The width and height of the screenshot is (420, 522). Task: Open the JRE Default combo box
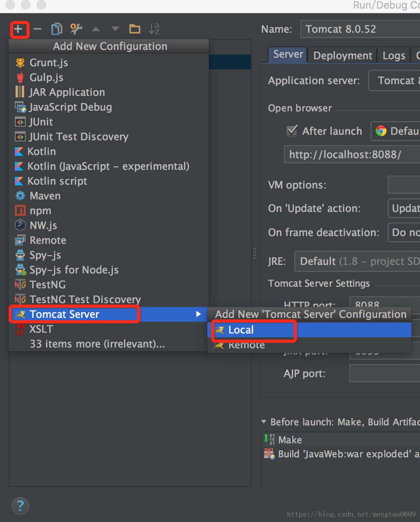tap(357, 261)
